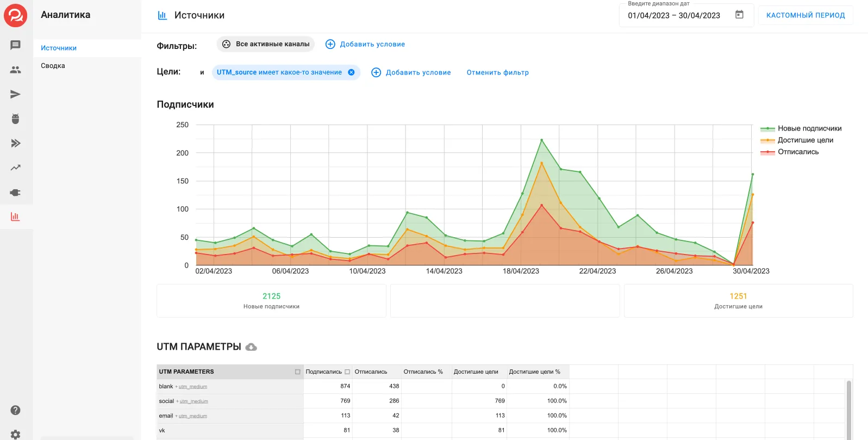
Task: Expand blank row by utm_medium
Action: click(x=193, y=387)
